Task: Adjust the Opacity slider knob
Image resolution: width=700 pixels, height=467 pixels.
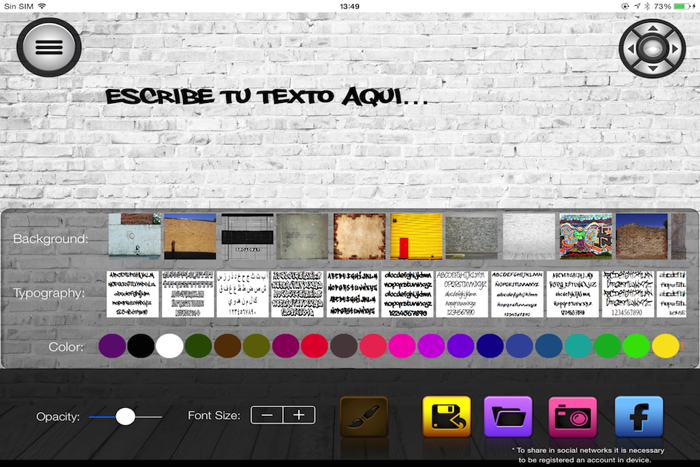Action: (125, 417)
